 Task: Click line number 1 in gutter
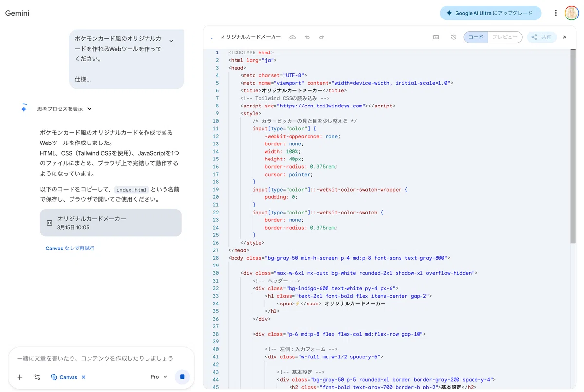click(x=217, y=53)
